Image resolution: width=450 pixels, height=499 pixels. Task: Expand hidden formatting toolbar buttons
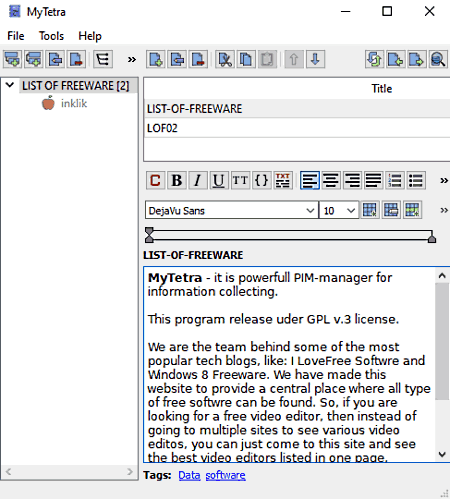pyautogui.click(x=444, y=181)
